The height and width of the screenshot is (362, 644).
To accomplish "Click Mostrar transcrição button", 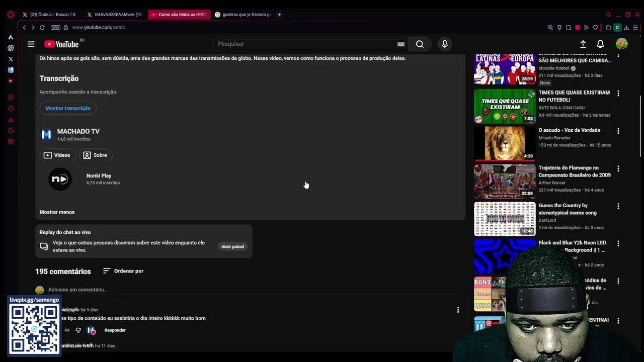I will 68,108.
